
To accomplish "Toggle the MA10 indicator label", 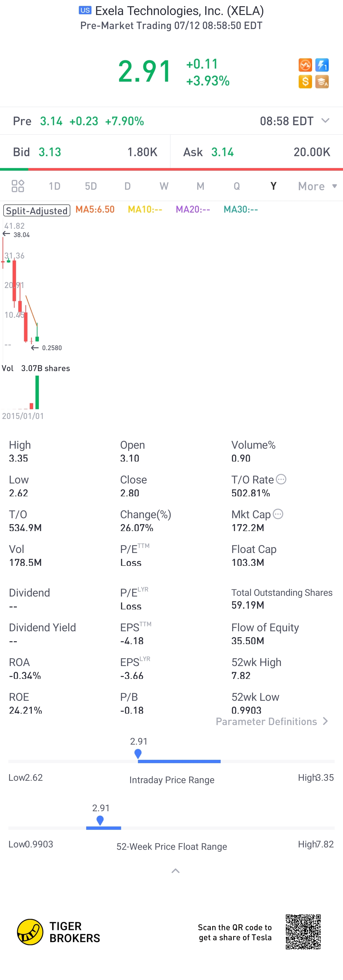I will (145, 209).
